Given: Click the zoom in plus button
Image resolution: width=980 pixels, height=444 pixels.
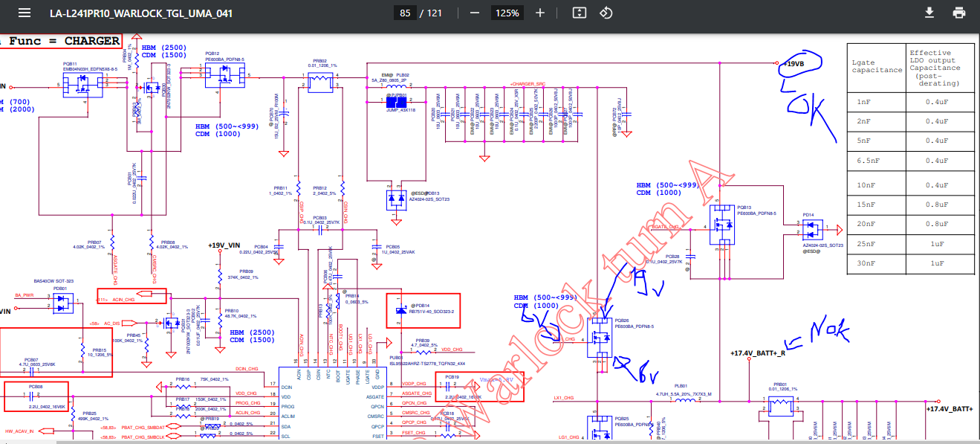Looking at the screenshot, I should tap(540, 13).
